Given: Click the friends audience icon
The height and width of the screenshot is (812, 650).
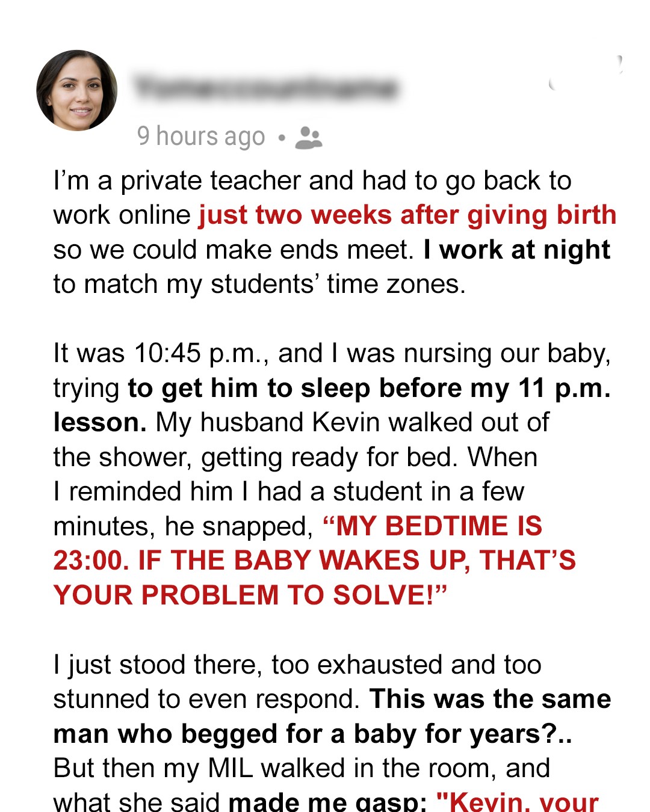Looking at the screenshot, I should click(309, 138).
